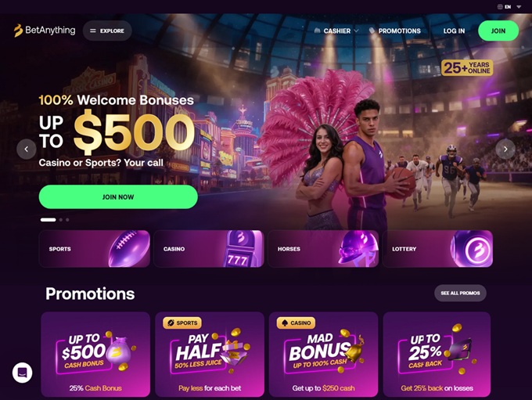
Task: Click the 25+ Years Online badge
Action: click(x=467, y=68)
